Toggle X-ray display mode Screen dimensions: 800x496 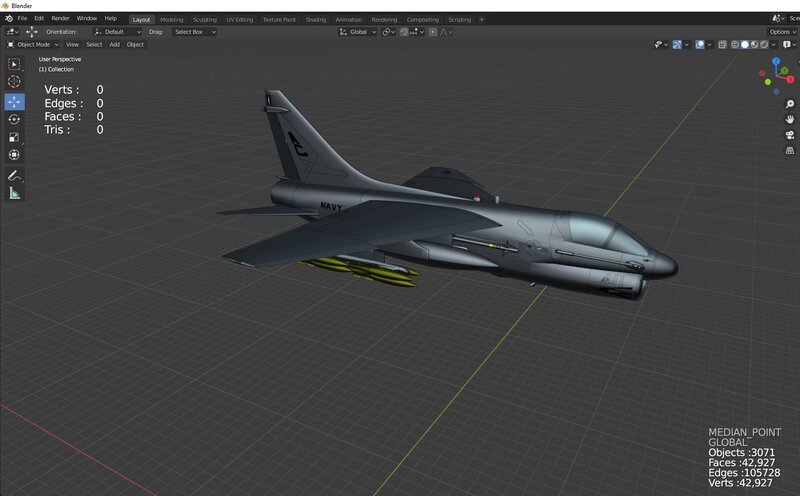[722, 44]
